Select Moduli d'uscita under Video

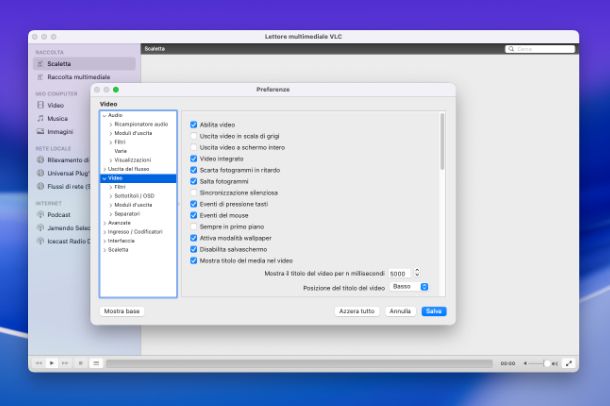coord(133,205)
